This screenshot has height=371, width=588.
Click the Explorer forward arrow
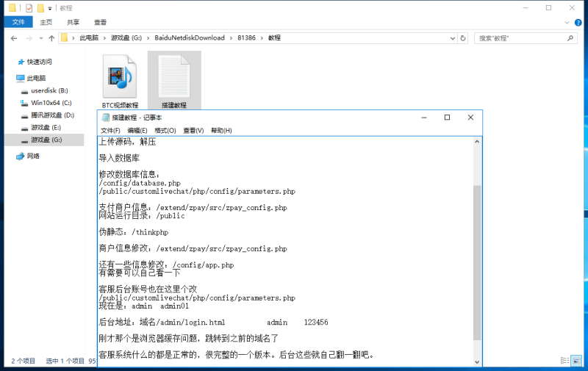pos(29,38)
